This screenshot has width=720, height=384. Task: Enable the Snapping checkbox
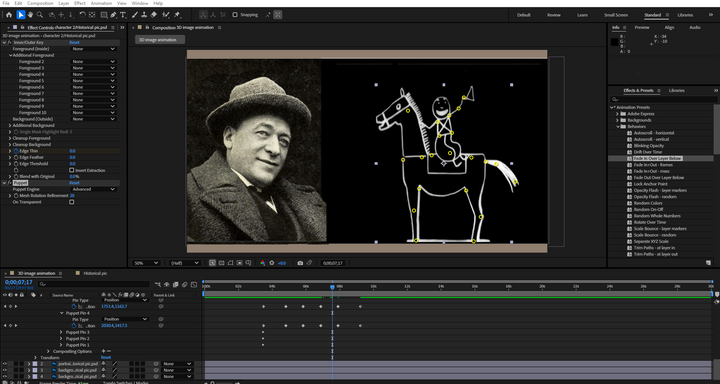[235, 15]
